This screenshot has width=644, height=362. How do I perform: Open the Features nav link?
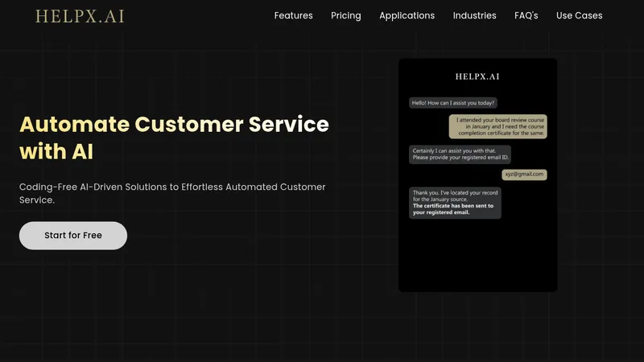coord(293,15)
